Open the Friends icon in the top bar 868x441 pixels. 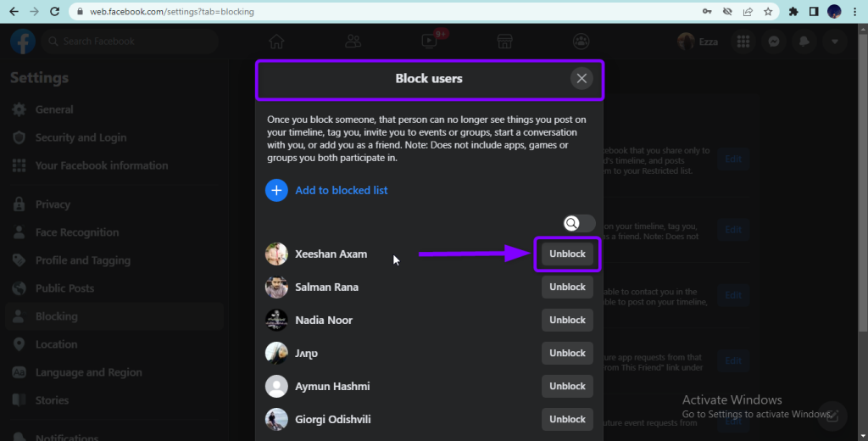click(x=353, y=42)
